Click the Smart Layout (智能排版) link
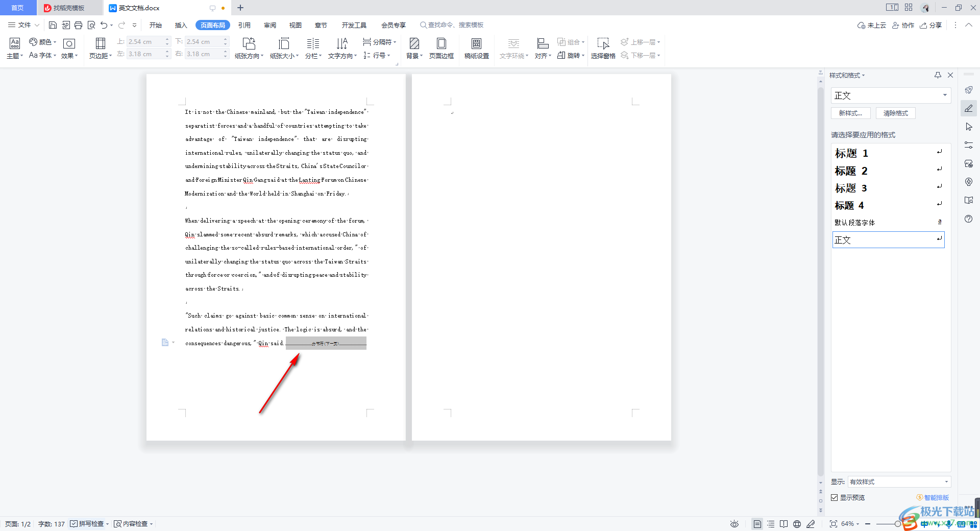980x531 pixels. click(933, 497)
